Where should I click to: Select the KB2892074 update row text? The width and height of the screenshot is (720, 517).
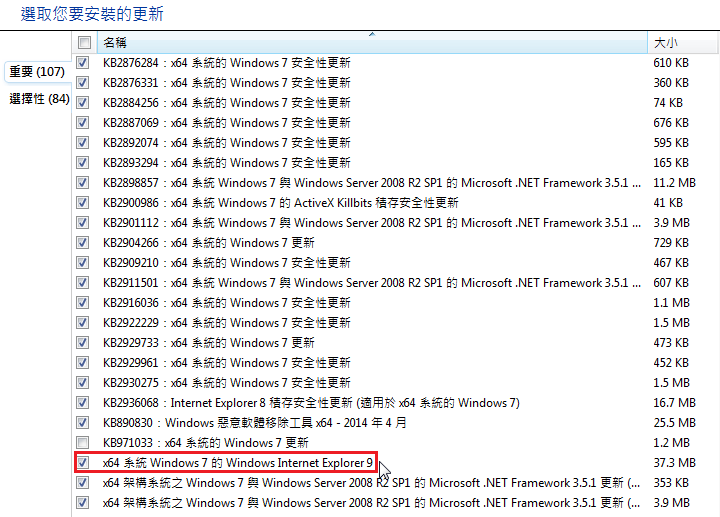[227, 142]
